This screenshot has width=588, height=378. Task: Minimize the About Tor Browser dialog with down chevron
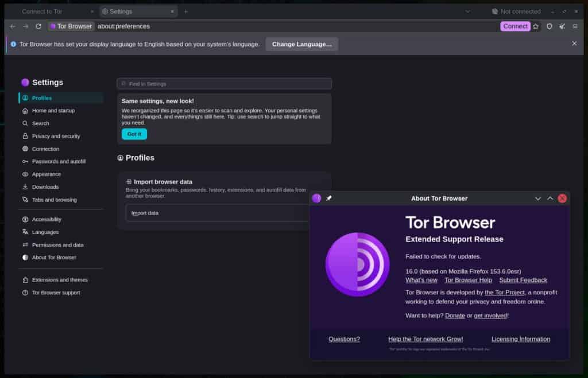(537, 198)
